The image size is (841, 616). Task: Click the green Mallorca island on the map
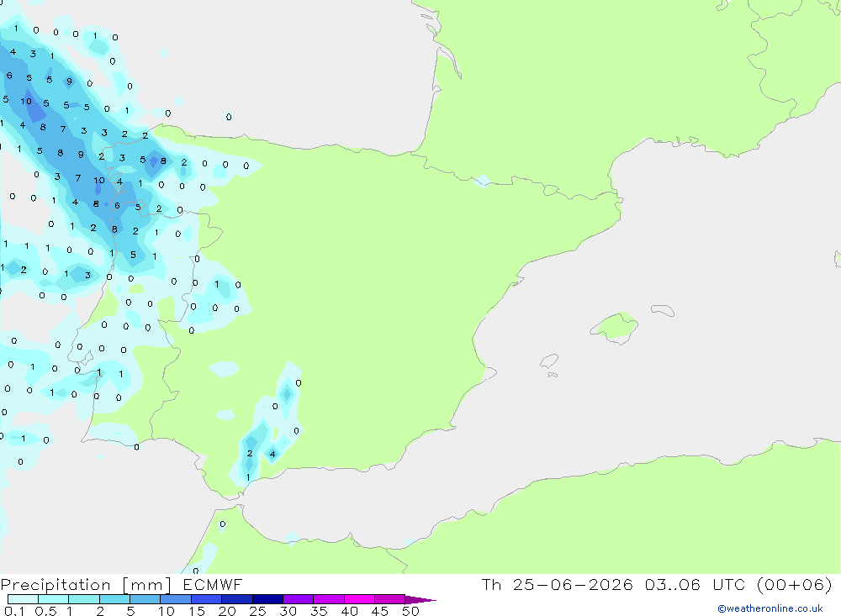click(x=616, y=327)
